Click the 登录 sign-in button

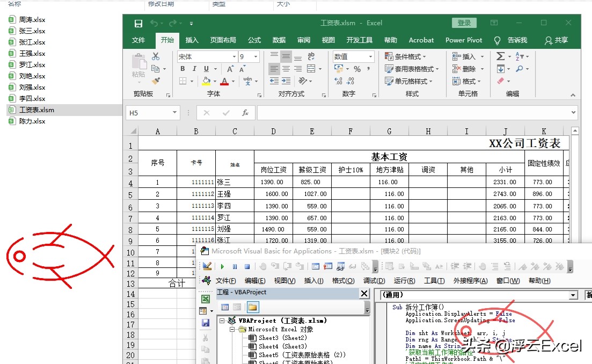tap(463, 23)
